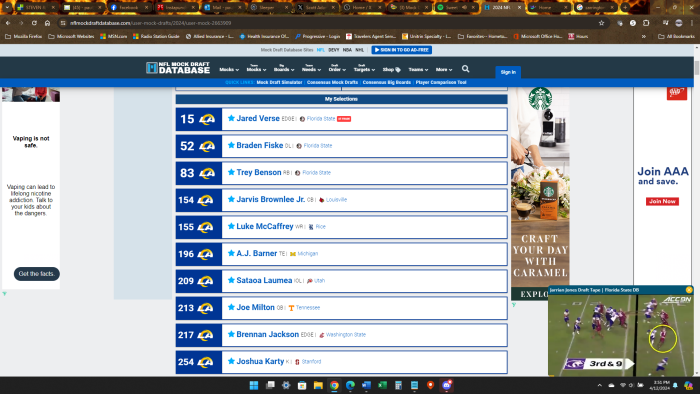This screenshot has height=394, width=700.
Task: Open Florida State link beside Braden Fiske
Action: click(318, 145)
